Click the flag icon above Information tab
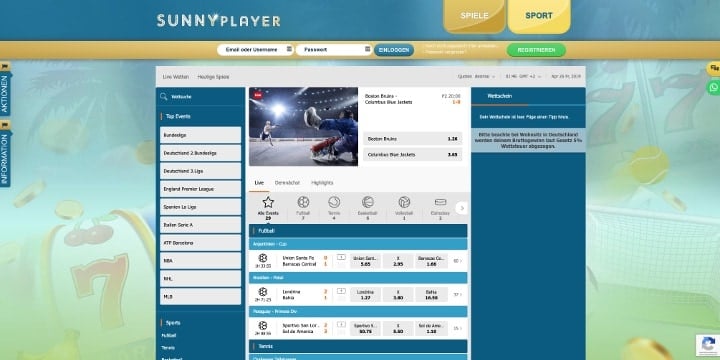This screenshot has width=720, height=360. [5, 125]
